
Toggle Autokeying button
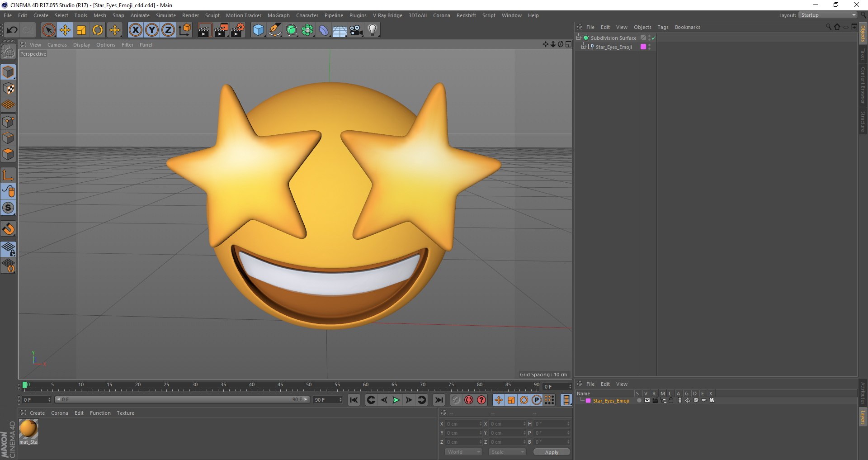(x=469, y=400)
